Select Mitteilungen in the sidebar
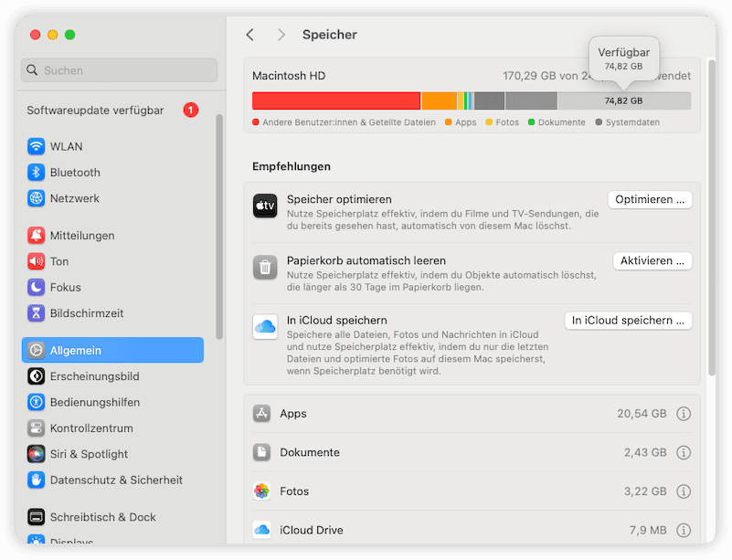The width and height of the screenshot is (732, 560). tap(112, 235)
